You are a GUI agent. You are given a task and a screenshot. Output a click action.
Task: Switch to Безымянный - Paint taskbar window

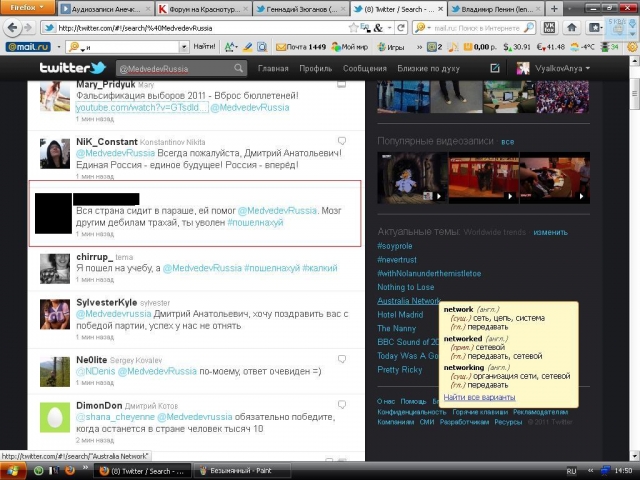click(x=241, y=471)
